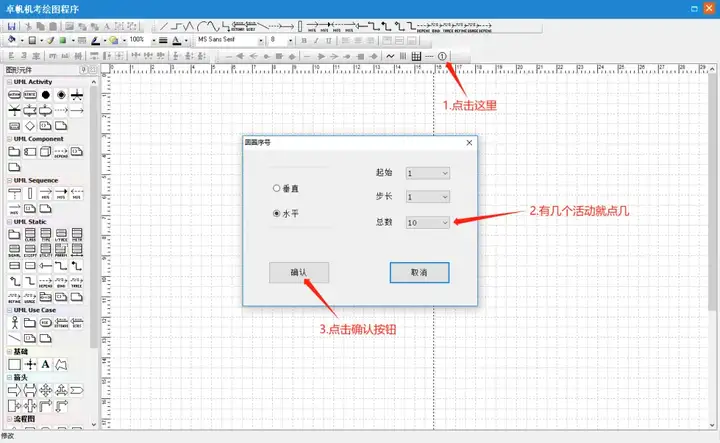720x443 pixels.
Task: Pick the diamond decision shape in UML Activity
Action: [x=30, y=126]
